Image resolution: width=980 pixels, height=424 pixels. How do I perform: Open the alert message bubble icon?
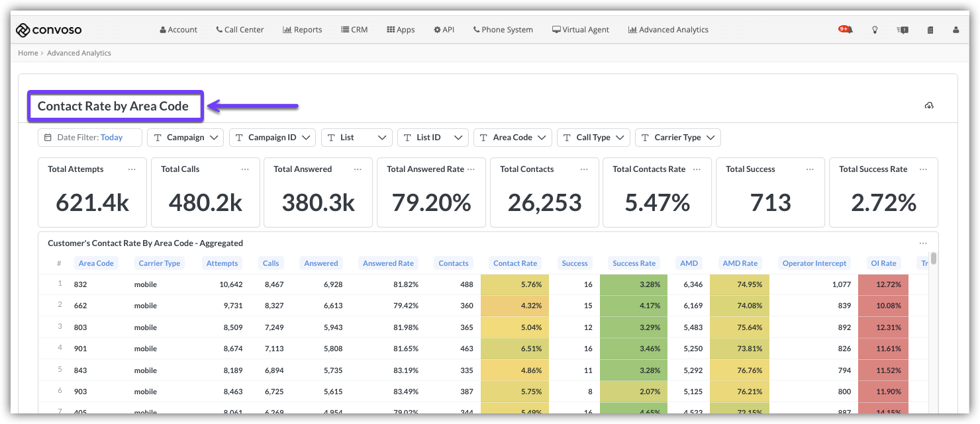[x=903, y=30]
